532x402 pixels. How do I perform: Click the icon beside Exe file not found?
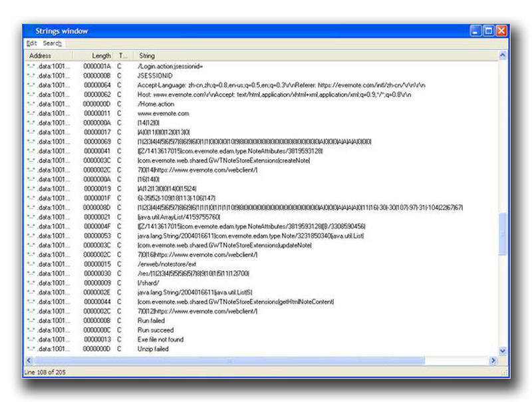pyautogui.click(x=31, y=339)
